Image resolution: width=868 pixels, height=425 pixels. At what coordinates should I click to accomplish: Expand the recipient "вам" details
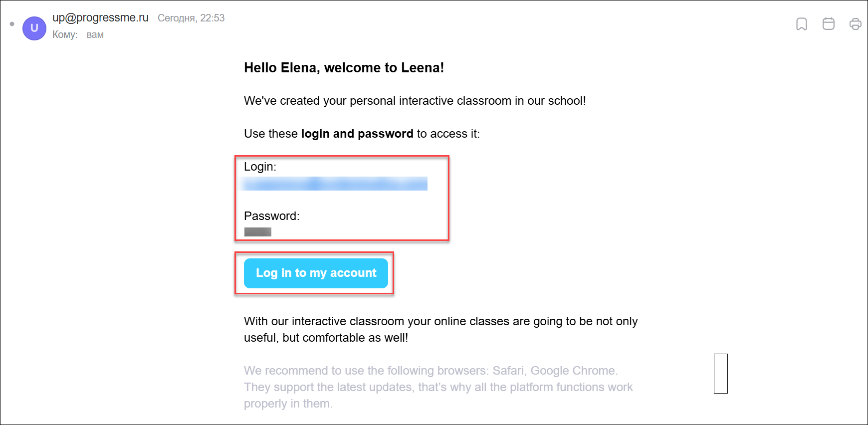pyautogui.click(x=95, y=35)
